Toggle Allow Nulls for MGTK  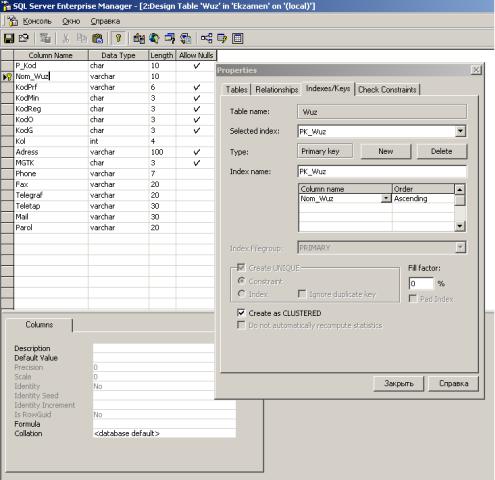tap(197, 163)
